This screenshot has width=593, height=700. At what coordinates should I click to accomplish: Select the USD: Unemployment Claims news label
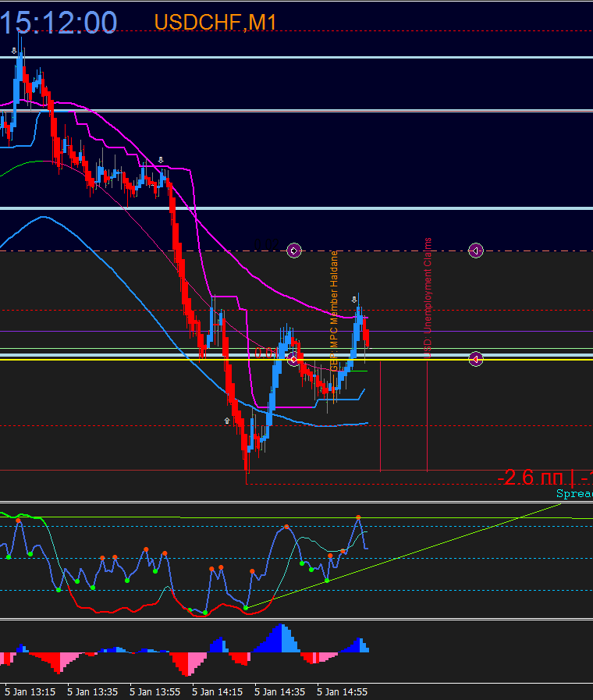coord(428,298)
